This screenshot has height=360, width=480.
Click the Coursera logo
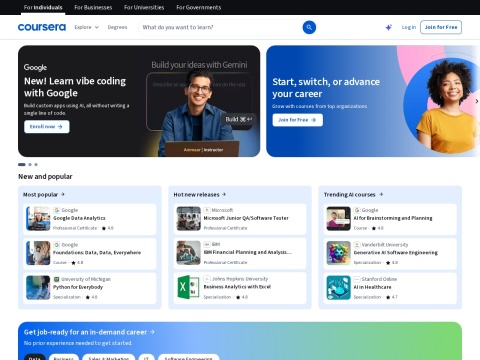tap(42, 27)
